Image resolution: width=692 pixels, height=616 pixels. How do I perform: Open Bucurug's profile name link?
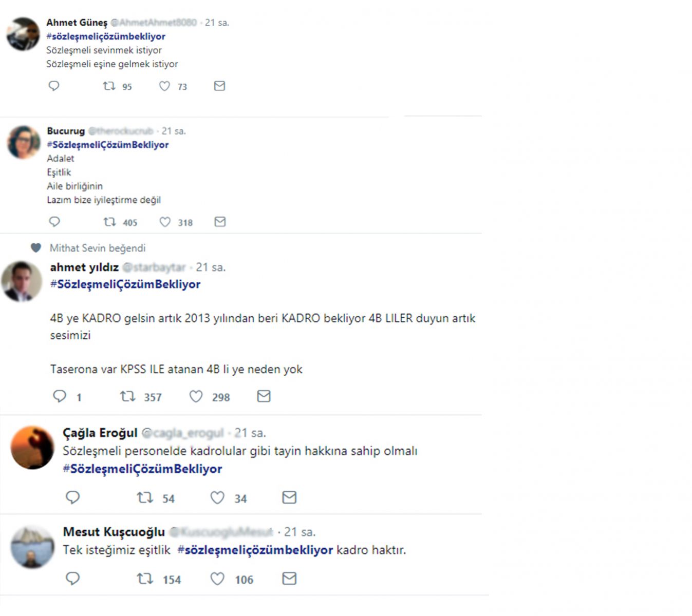[x=66, y=131]
